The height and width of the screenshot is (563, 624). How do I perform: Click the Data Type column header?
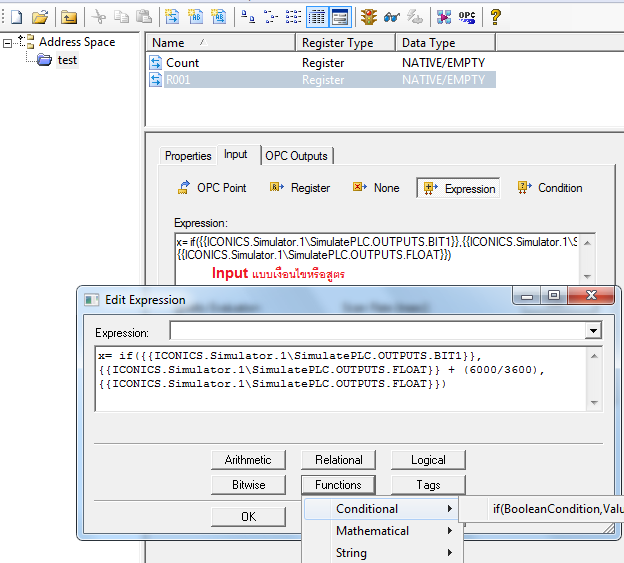[445, 43]
